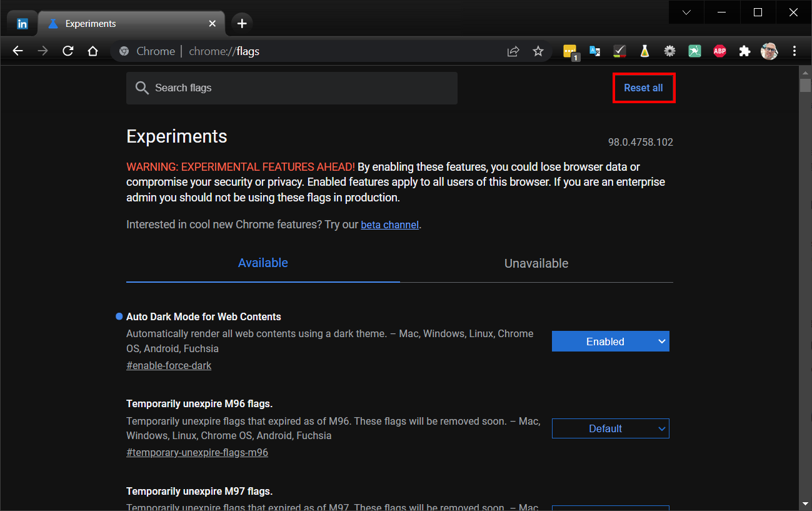The height and width of the screenshot is (511, 812).
Task: Switch to the Available tab
Action: click(263, 263)
